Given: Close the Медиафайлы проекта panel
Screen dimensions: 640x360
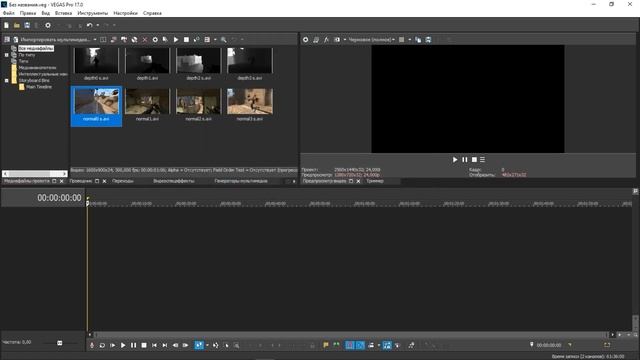Looking at the screenshot, I should point(62,181).
